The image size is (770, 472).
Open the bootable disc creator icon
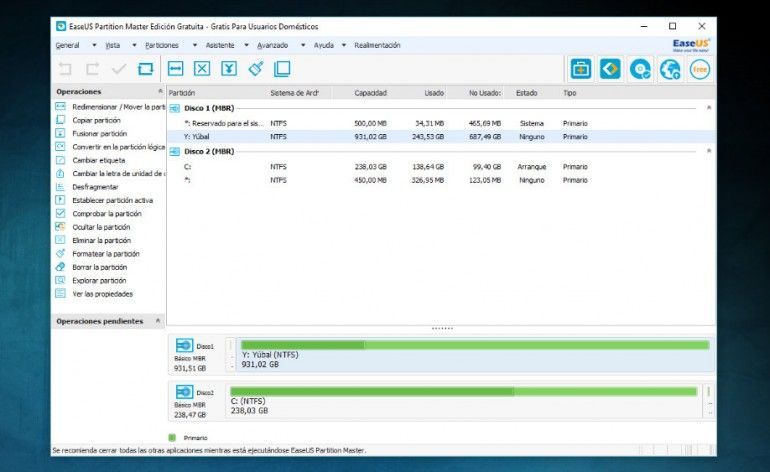coord(640,69)
